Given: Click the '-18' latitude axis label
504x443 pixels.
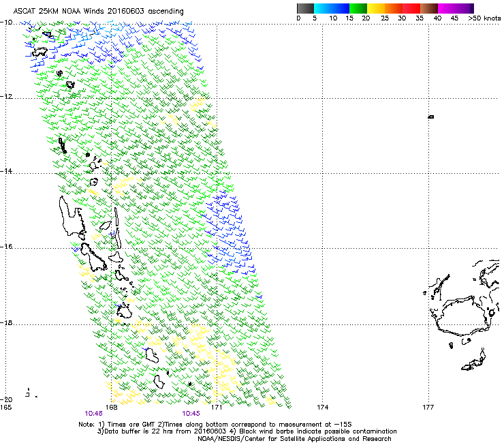Looking at the screenshot, I should pyautogui.click(x=6, y=322).
